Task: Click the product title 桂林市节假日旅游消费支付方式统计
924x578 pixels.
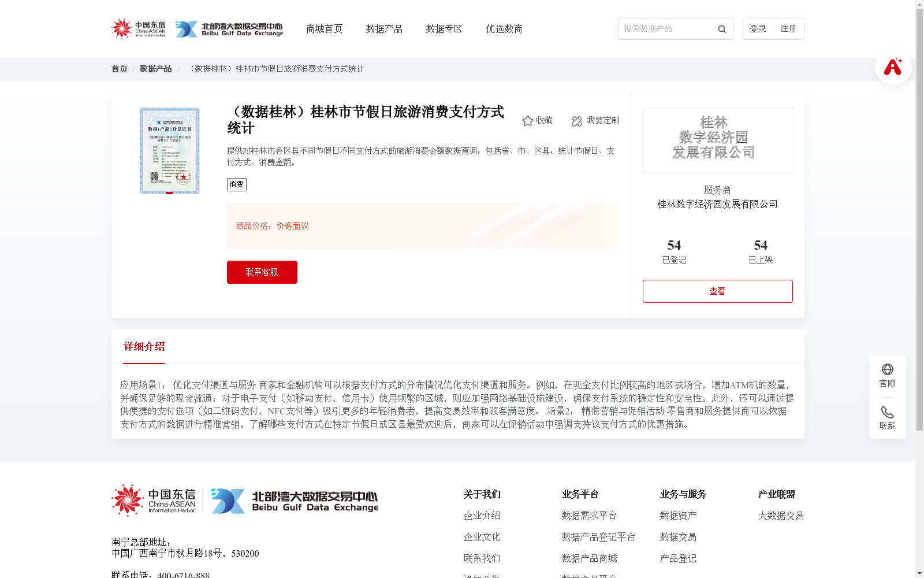Action: coord(366,120)
